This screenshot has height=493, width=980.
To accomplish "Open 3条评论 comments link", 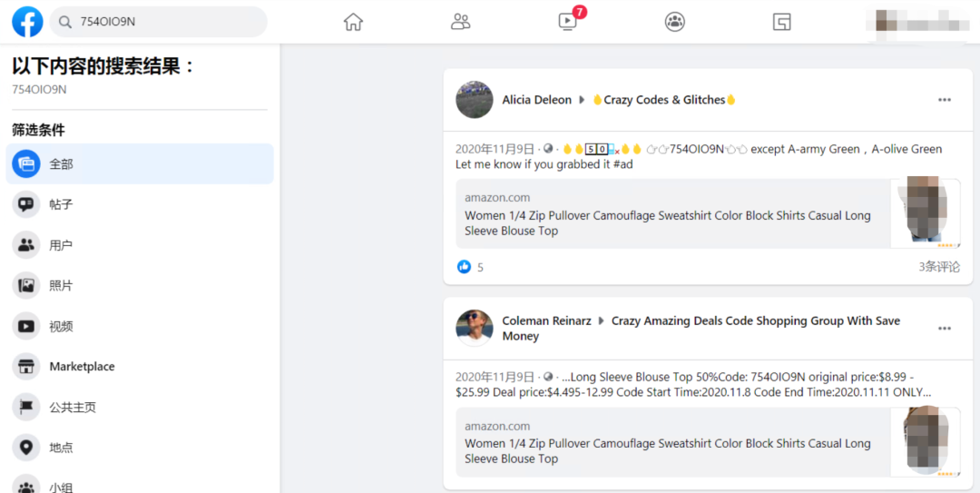I will (x=939, y=267).
